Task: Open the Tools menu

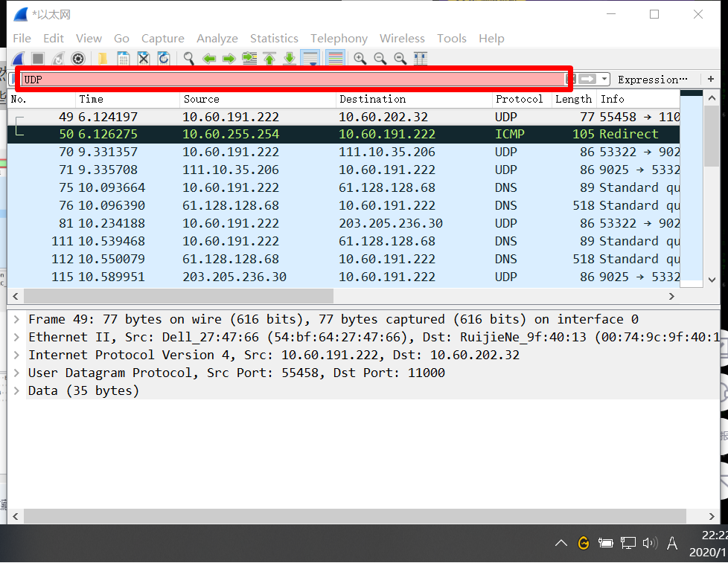Action: point(451,39)
